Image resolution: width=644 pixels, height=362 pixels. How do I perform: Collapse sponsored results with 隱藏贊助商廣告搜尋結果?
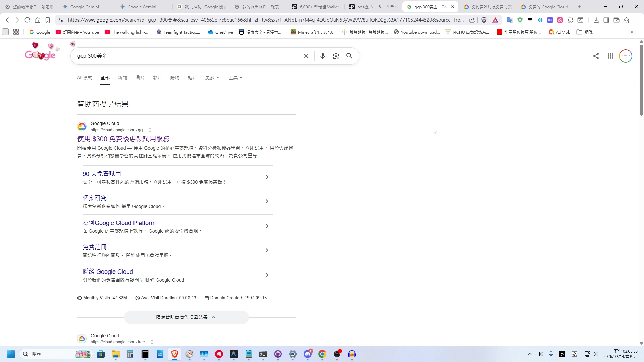[x=186, y=317]
